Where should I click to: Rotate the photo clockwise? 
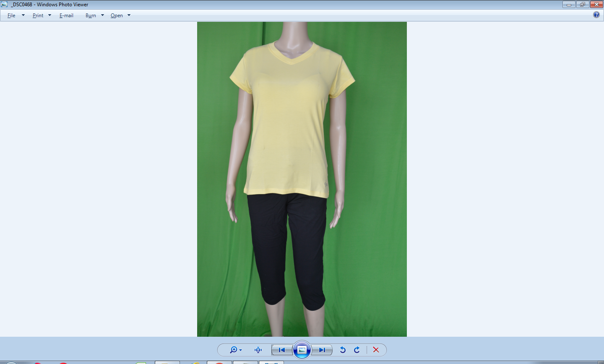357,350
